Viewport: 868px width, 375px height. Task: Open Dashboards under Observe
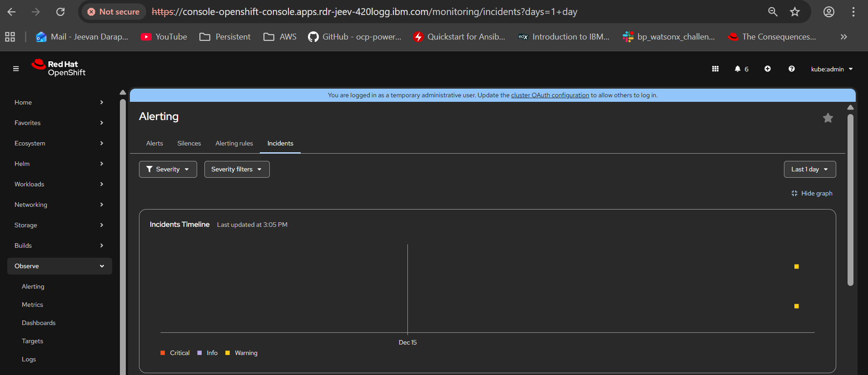pyautogui.click(x=39, y=323)
